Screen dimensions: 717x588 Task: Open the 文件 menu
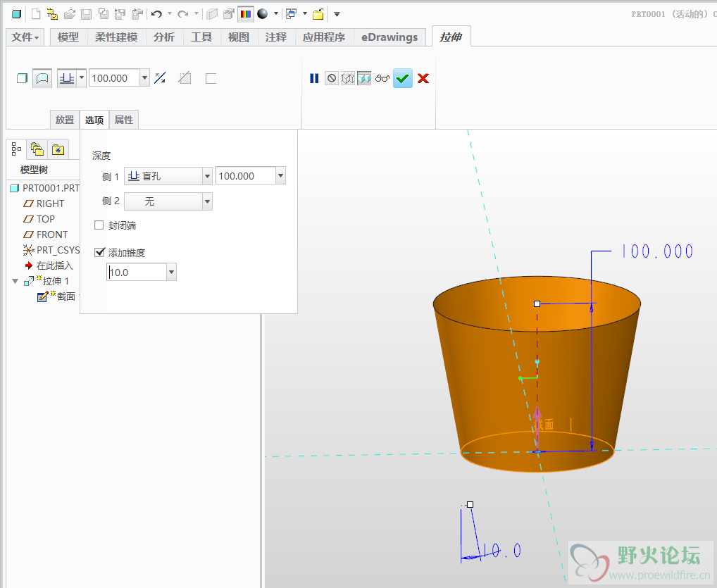[x=25, y=37]
